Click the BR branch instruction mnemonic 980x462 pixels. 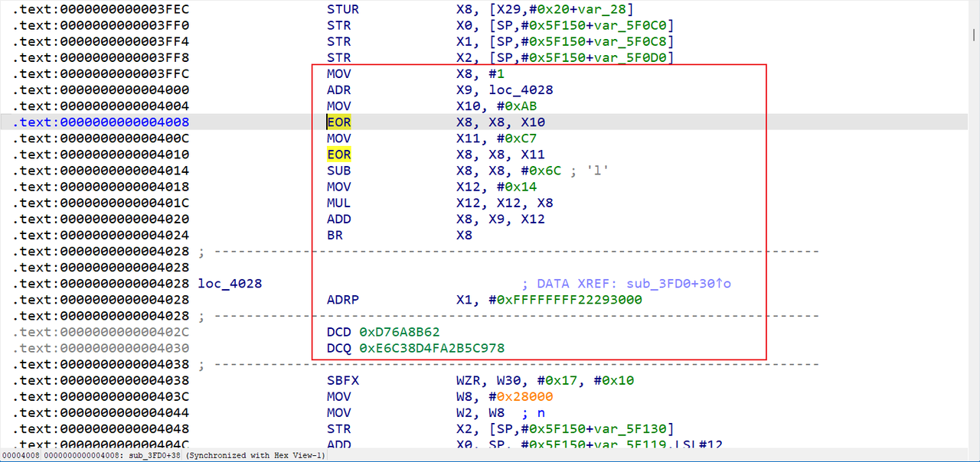(335, 236)
